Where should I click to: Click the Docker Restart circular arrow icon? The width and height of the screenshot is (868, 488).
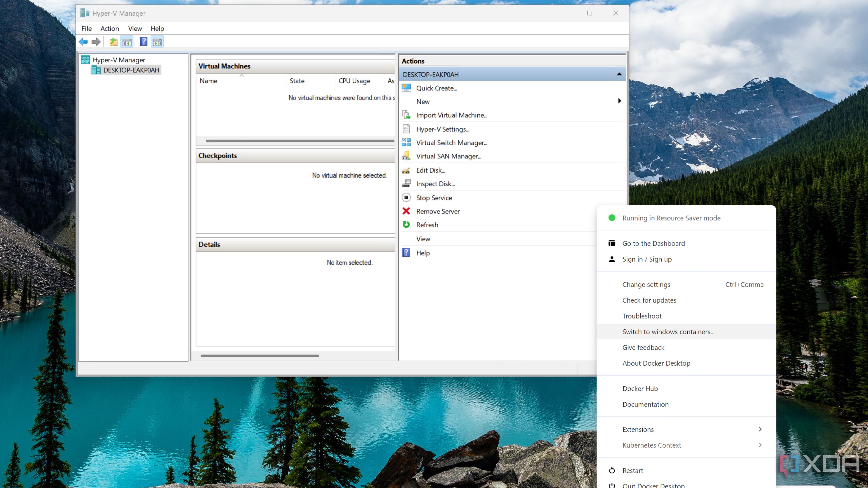click(612, 470)
